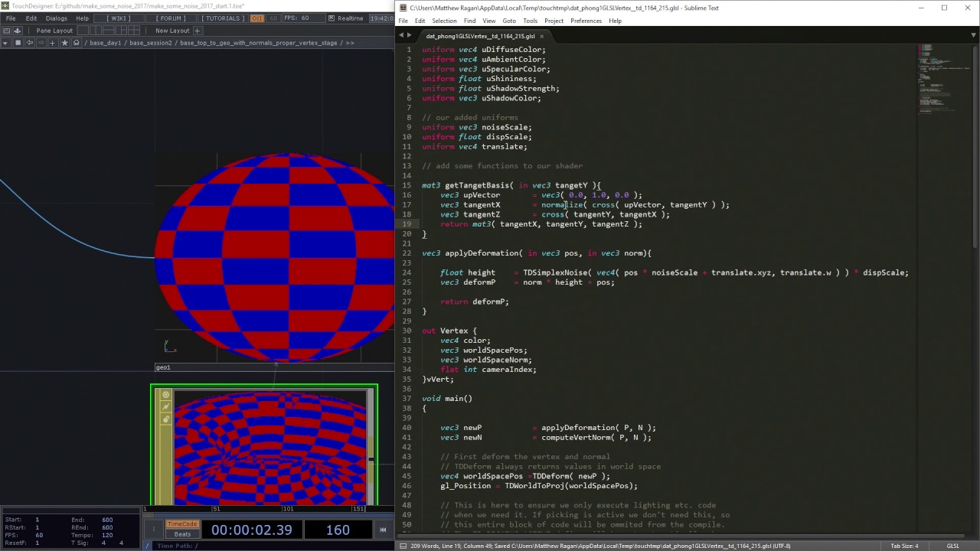Toggle the orange power/pause icon in TouchDesigner
The width and height of the screenshot is (980, 551).
pos(257,18)
